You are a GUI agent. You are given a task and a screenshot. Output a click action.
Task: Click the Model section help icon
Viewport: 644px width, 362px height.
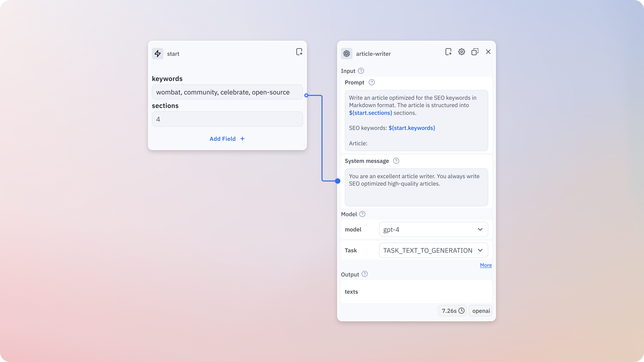pos(362,214)
